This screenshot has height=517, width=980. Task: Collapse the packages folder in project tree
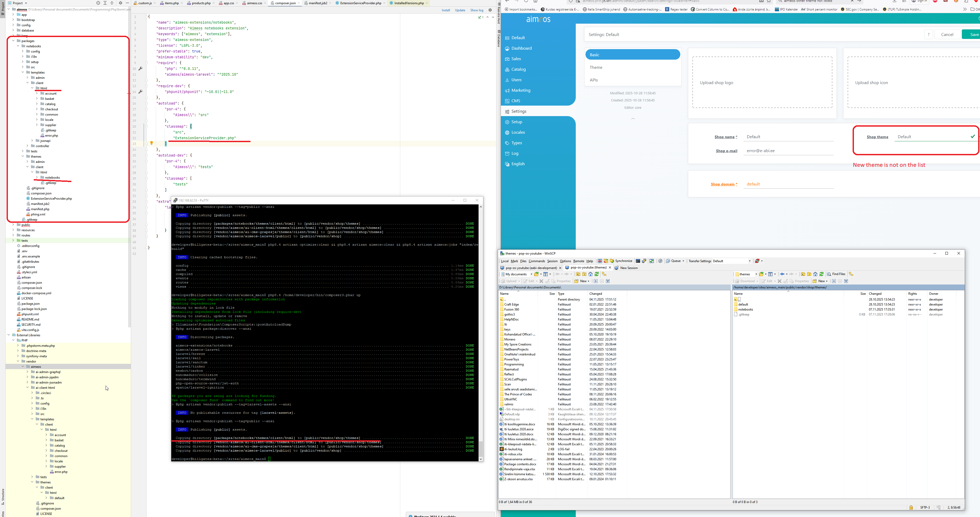[x=13, y=41]
